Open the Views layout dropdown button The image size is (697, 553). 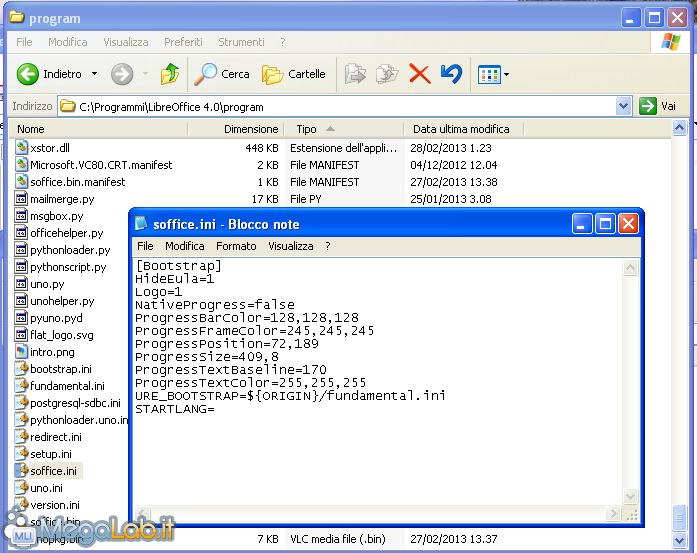493,74
